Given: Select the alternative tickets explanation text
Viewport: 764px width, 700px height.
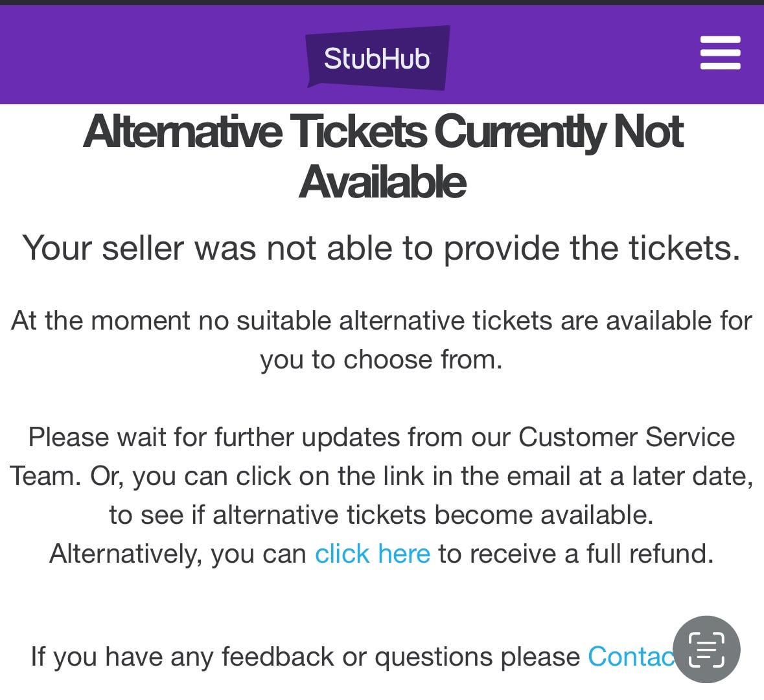Looking at the screenshot, I should point(382,339).
